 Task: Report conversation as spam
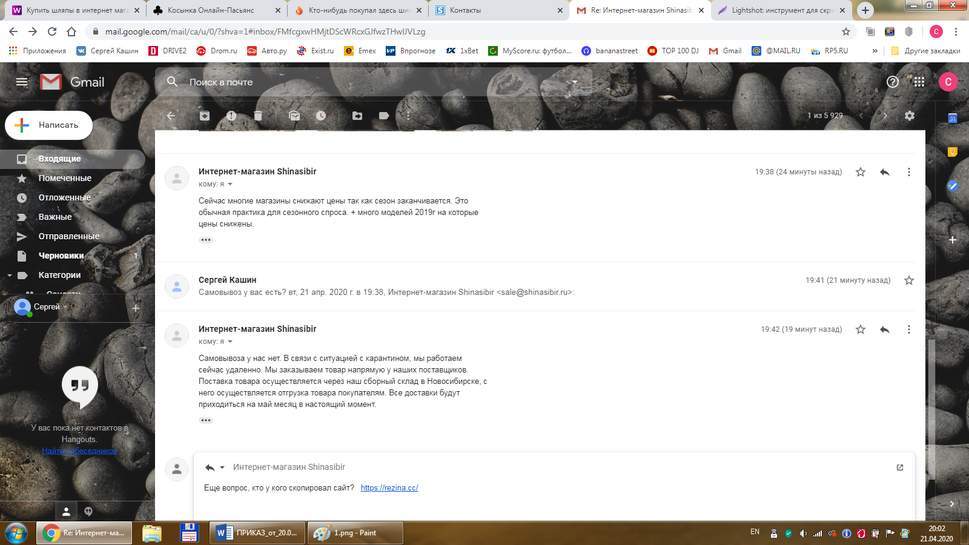(x=231, y=116)
